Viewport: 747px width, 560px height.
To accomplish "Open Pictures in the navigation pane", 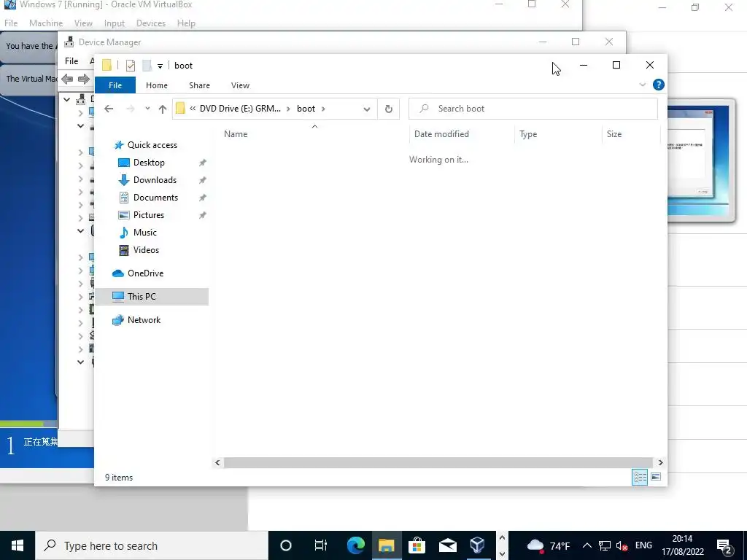I will pos(148,215).
